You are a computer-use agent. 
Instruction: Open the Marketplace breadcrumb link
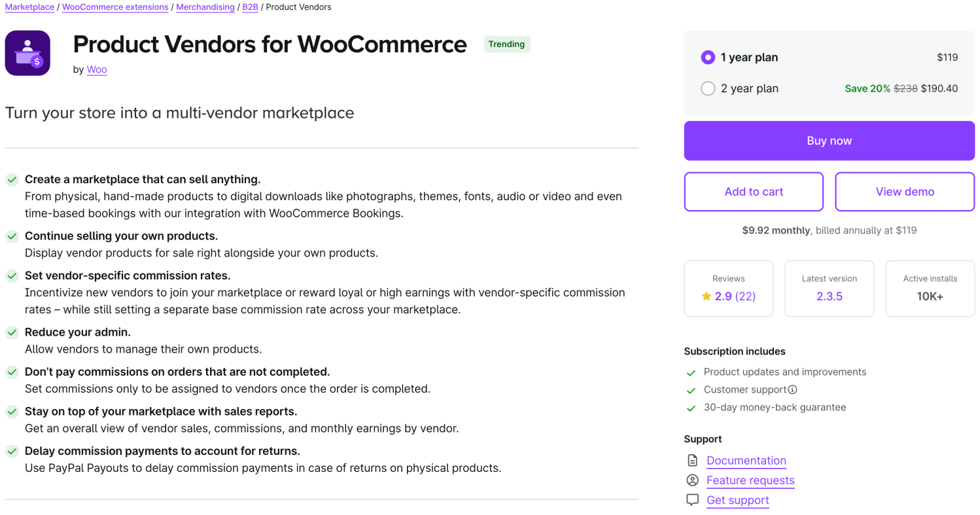tap(29, 7)
